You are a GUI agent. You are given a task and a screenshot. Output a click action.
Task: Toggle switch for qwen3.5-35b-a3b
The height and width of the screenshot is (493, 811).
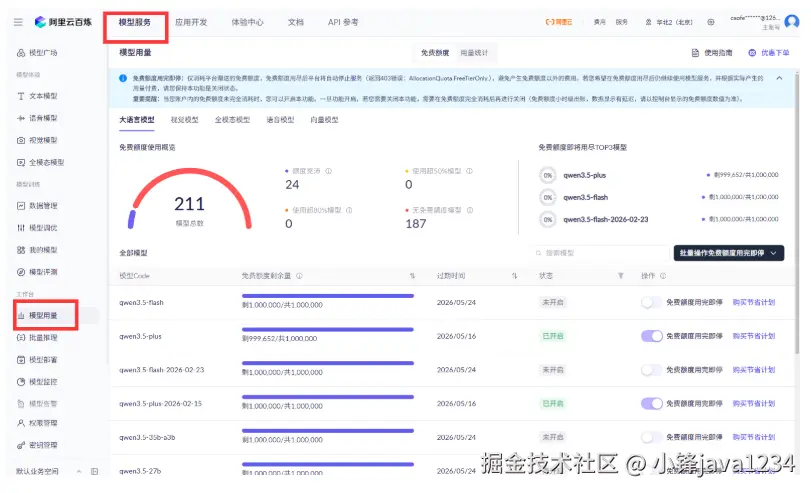[x=651, y=437]
